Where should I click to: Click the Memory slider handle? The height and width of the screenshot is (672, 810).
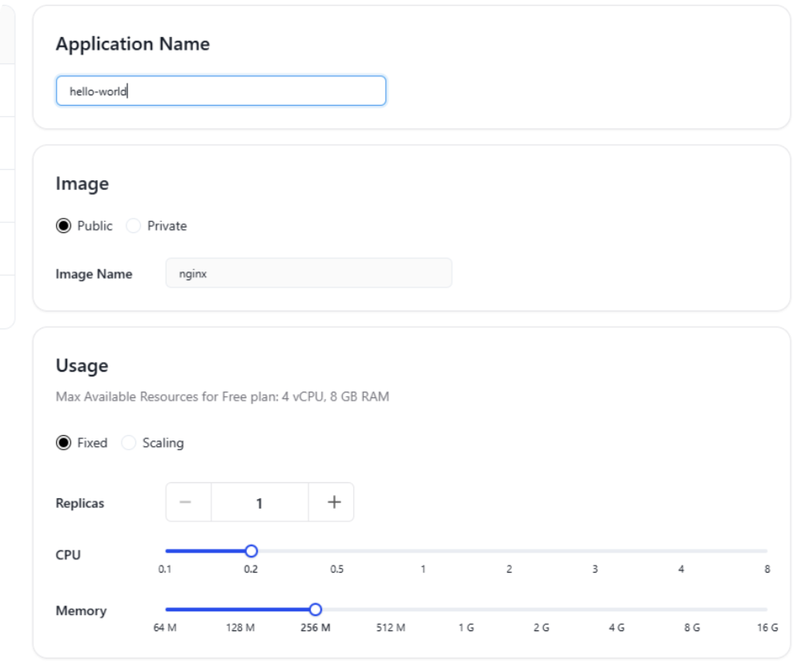[315, 609]
